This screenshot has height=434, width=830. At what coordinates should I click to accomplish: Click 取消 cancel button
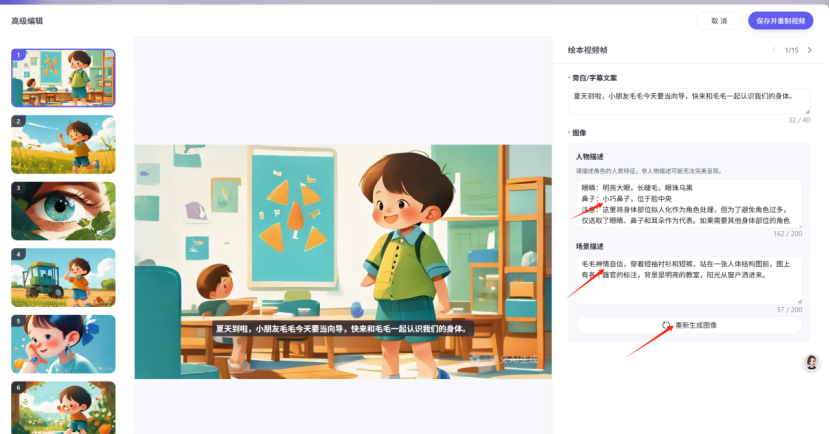(719, 21)
